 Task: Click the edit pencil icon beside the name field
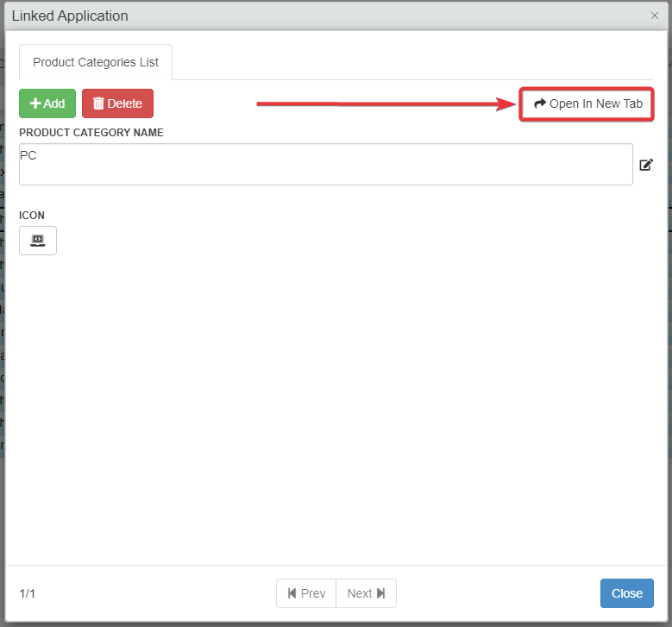pos(646,165)
